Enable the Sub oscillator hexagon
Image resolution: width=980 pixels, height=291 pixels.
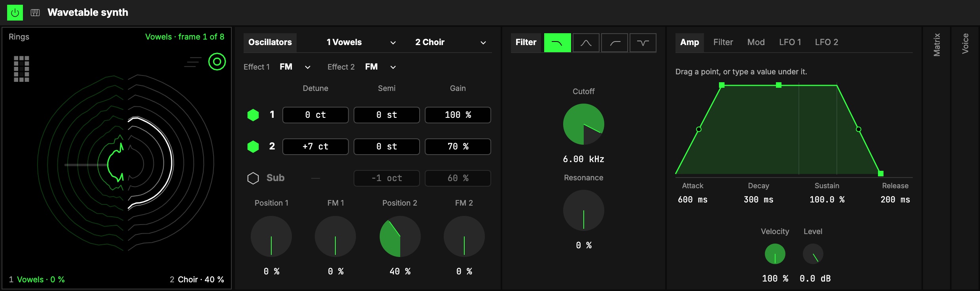tap(253, 178)
